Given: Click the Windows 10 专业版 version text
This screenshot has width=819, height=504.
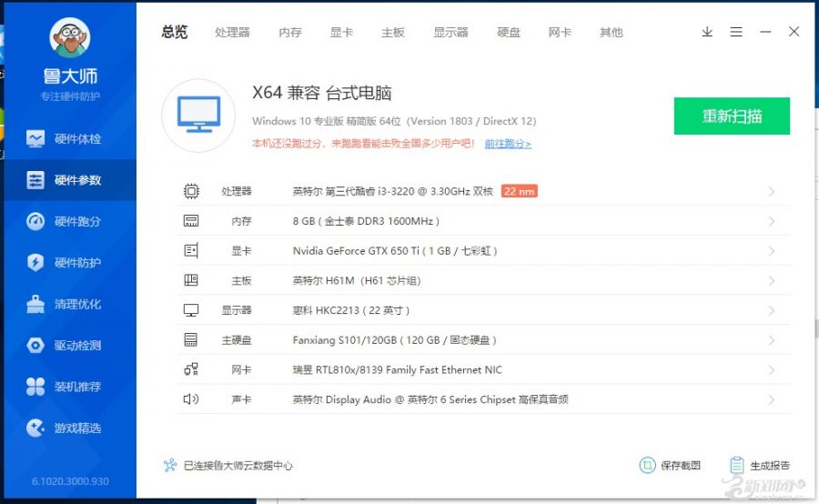Looking at the screenshot, I should pos(394,121).
